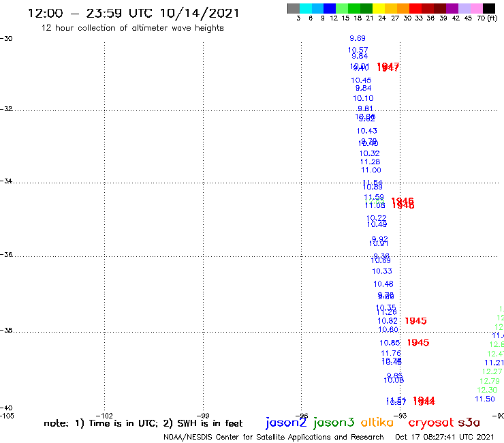This screenshot has width=504, height=443.
Task: Click the blue 11.50 value near the right edge
Action: pos(485,399)
